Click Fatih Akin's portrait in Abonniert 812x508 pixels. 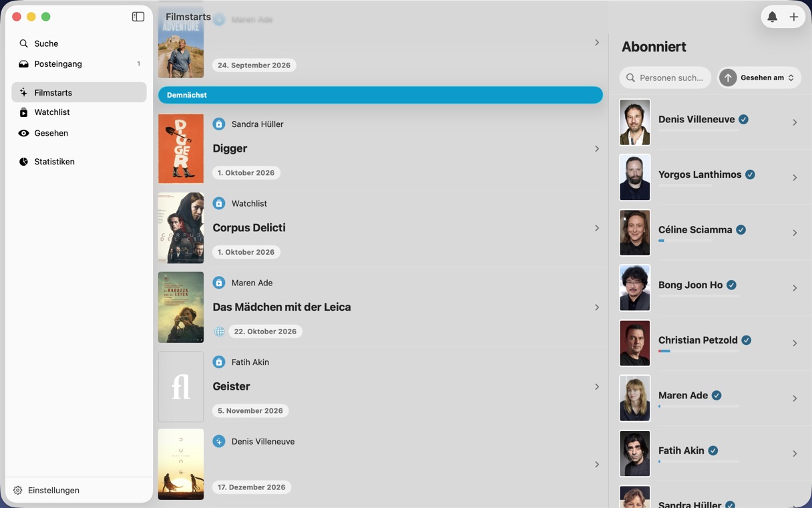[634, 453]
